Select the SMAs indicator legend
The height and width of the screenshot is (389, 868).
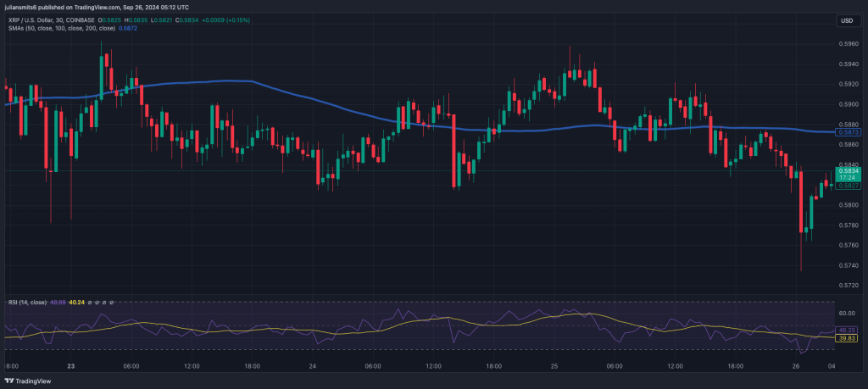tap(61, 28)
